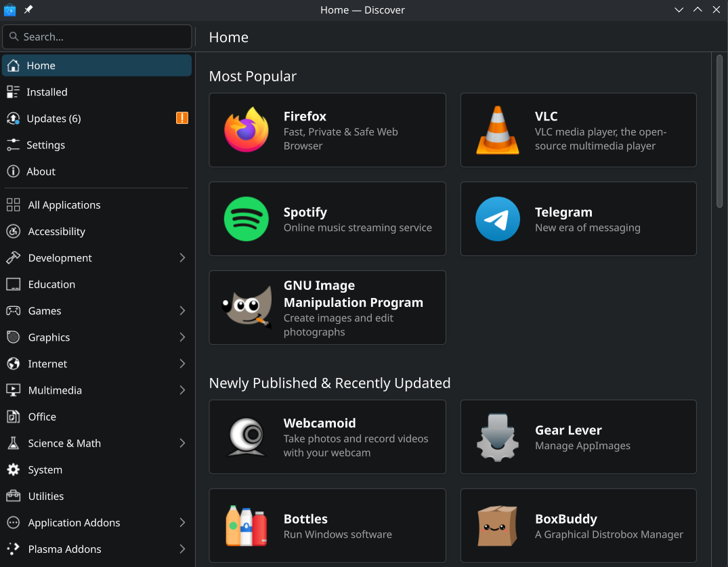Screen dimensions: 728x567
Task: Click inside the Search field
Action: pos(97,37)
